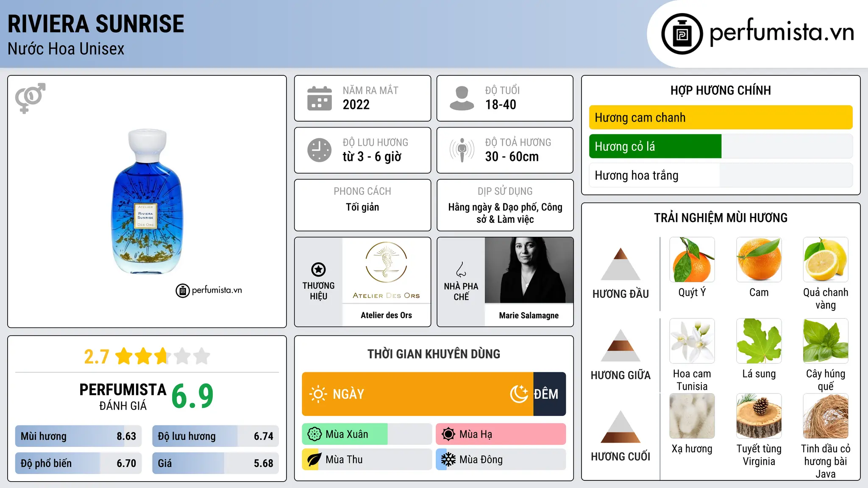Click the Marie Salamagne perfumer portrait
Image resolution: width=868 pixels, height=488 pixels.
(x=529, y=270)
